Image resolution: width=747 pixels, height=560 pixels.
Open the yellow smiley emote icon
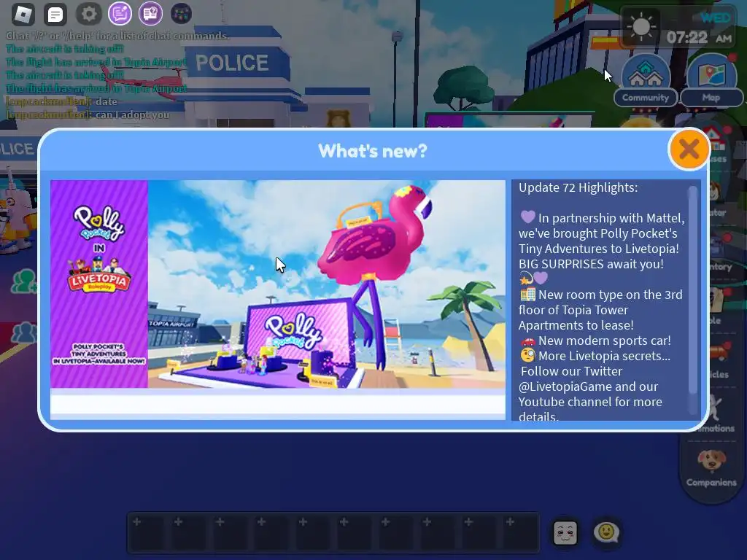click(x=606, y=532)
